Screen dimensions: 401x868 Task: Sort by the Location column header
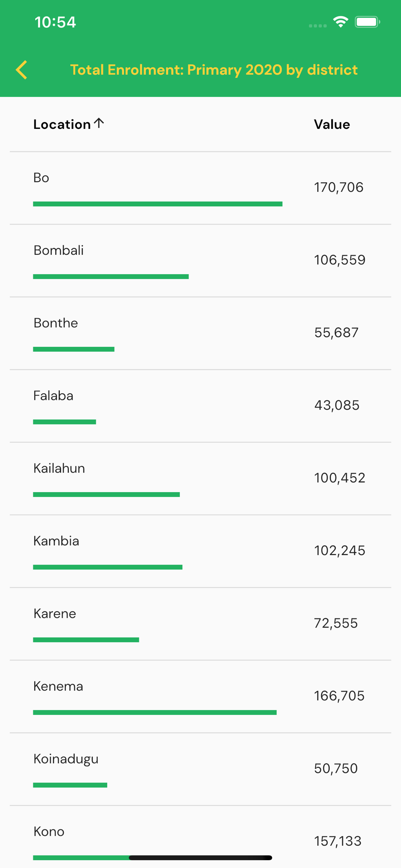pyautogui.click(x=62, y=125)
